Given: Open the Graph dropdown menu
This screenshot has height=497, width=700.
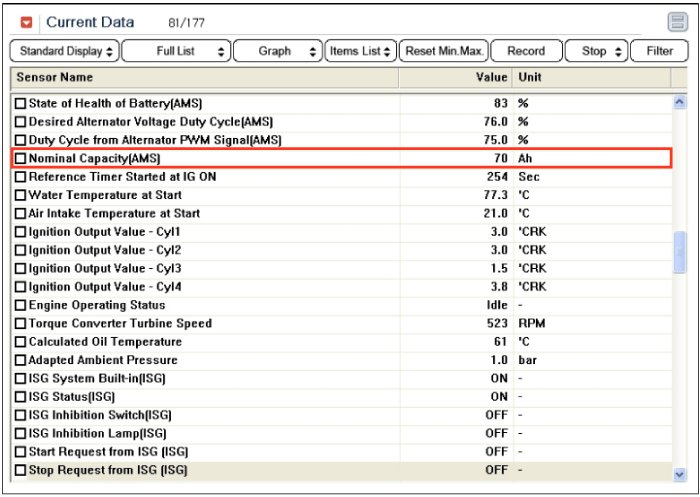Looking at the screenshot, I should click(x=277, y=51).
